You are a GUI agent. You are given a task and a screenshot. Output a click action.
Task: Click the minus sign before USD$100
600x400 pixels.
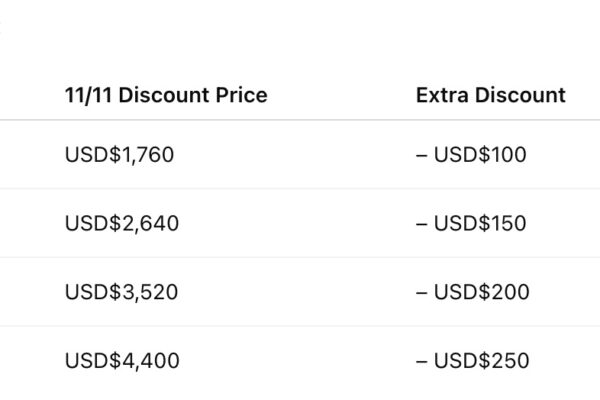[421, 155]
